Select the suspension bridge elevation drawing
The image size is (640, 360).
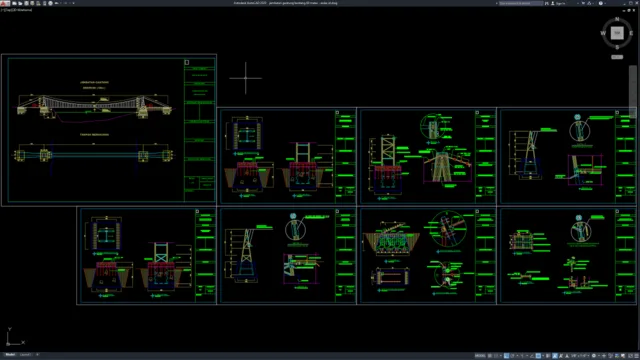tap(94, 107)
